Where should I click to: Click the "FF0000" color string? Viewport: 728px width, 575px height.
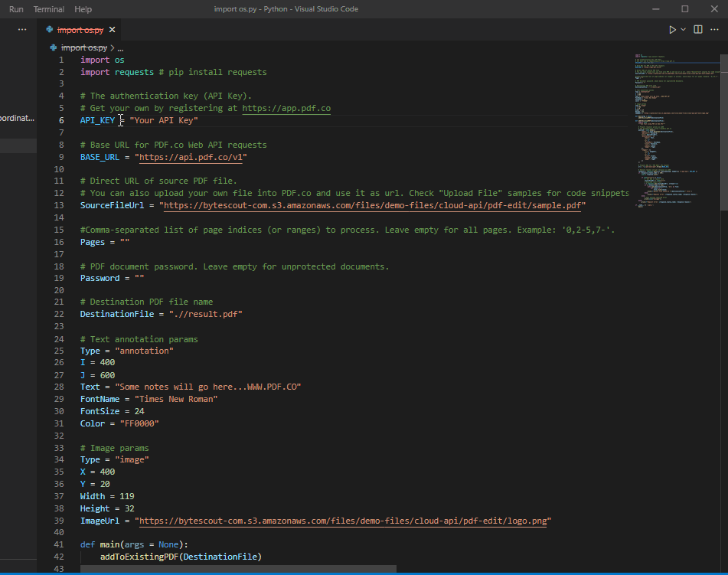(139, 423)
